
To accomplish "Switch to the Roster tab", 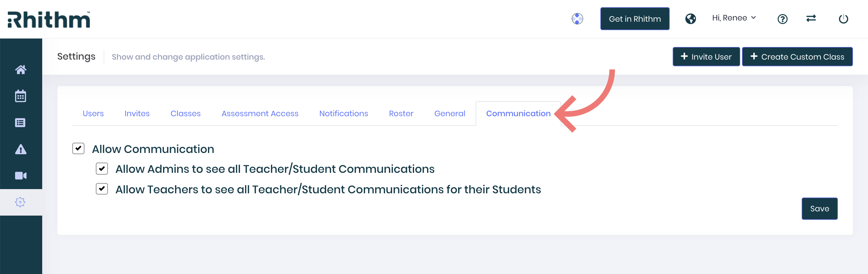I will [x=401, y=114].
